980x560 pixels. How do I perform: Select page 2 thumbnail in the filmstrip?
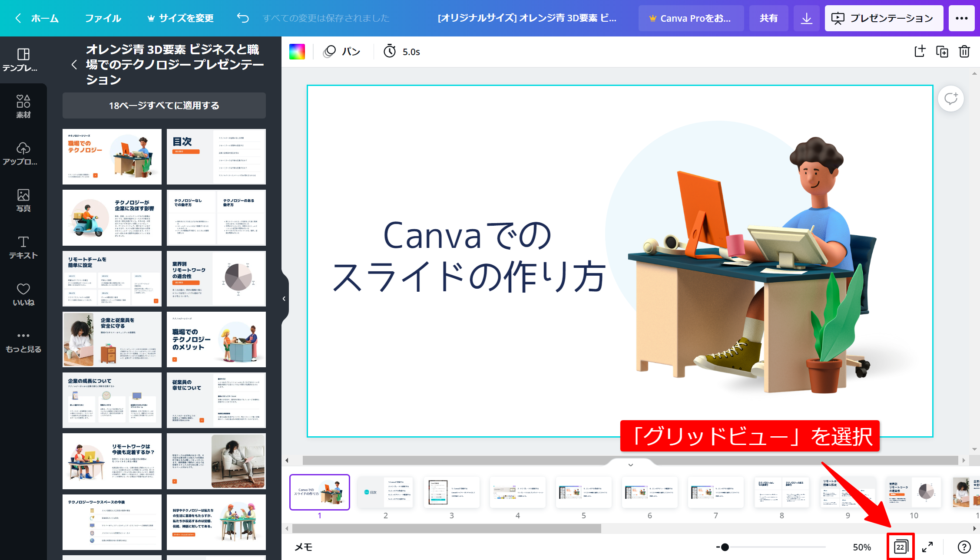(386, 492)
